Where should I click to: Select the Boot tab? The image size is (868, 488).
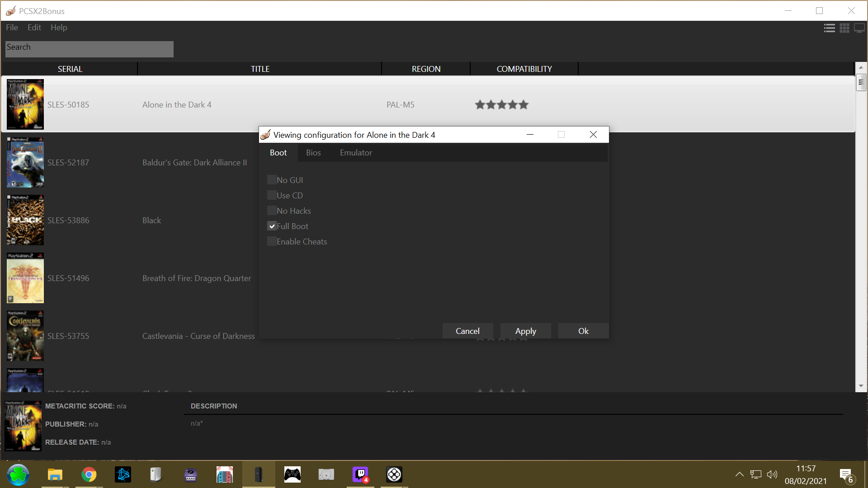tap(278, 153)
